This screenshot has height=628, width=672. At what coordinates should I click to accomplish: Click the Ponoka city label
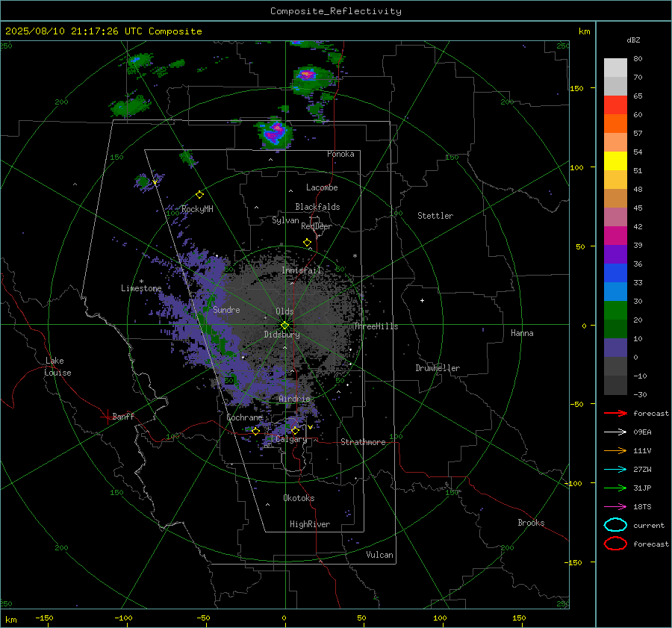[x=340, y=154]
